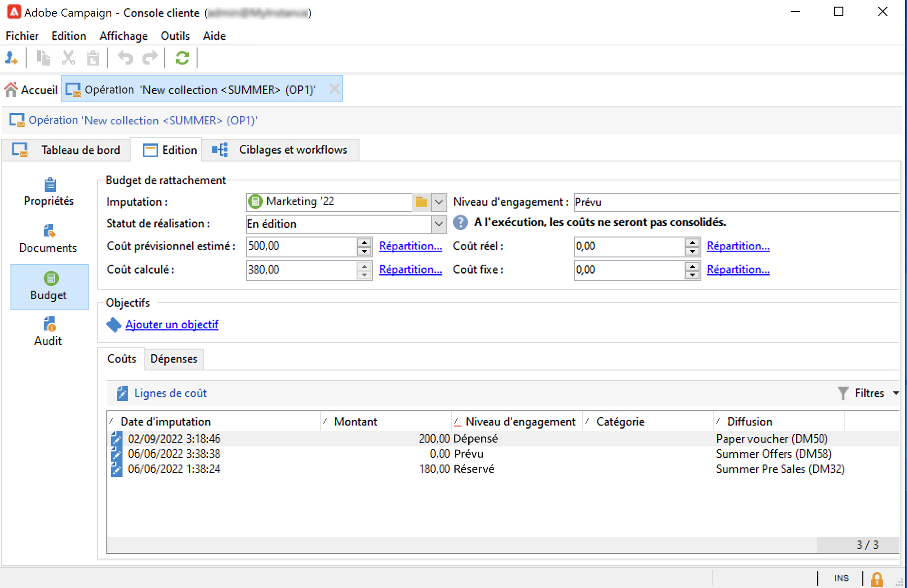907x588 pixels.
Task: Select the cost line 06/06/2022 3:38:38
Action: pyautogui.click(x=503, y=454)
